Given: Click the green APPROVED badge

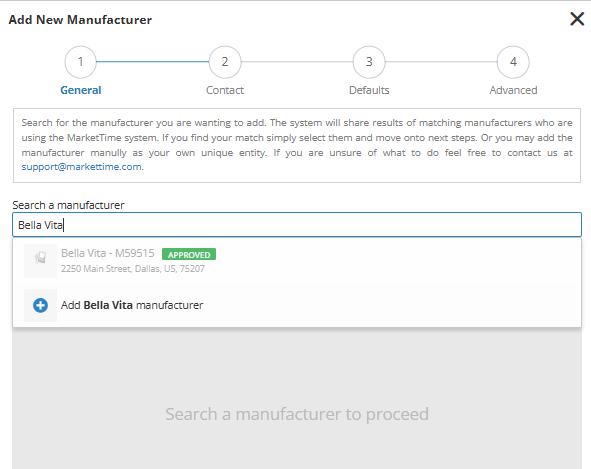Looking at the screenshot, I should pyautogui.click(x=189, y=254).
